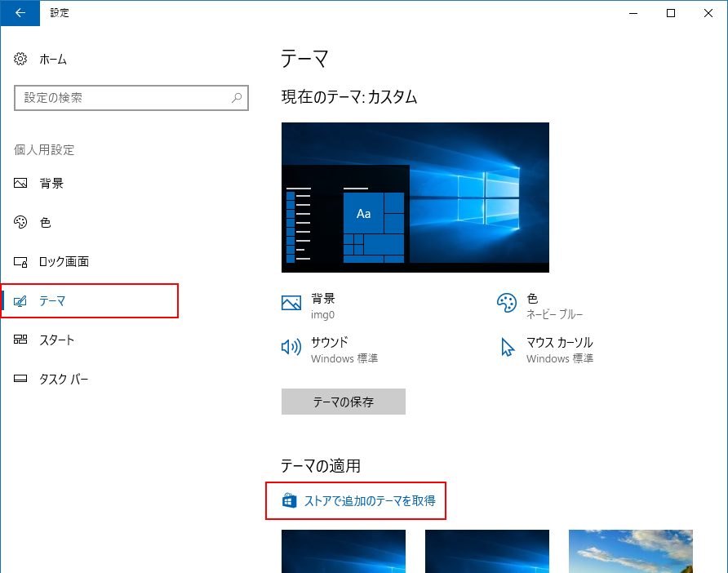
Task: Click the Store bag icon
Action: [x=289, y=500]
